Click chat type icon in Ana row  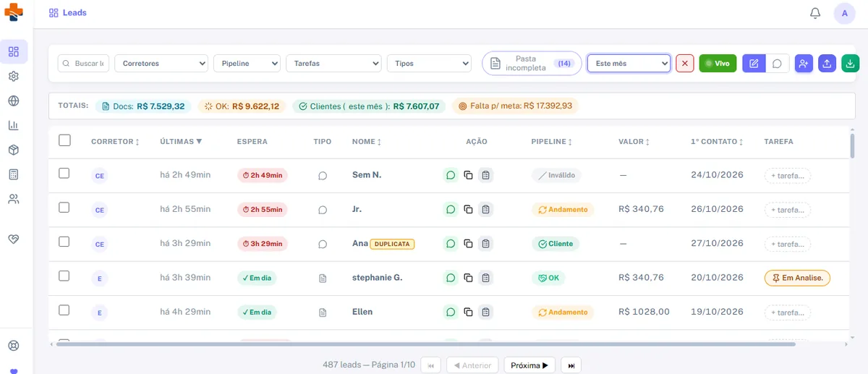click(x=323, y=244)
